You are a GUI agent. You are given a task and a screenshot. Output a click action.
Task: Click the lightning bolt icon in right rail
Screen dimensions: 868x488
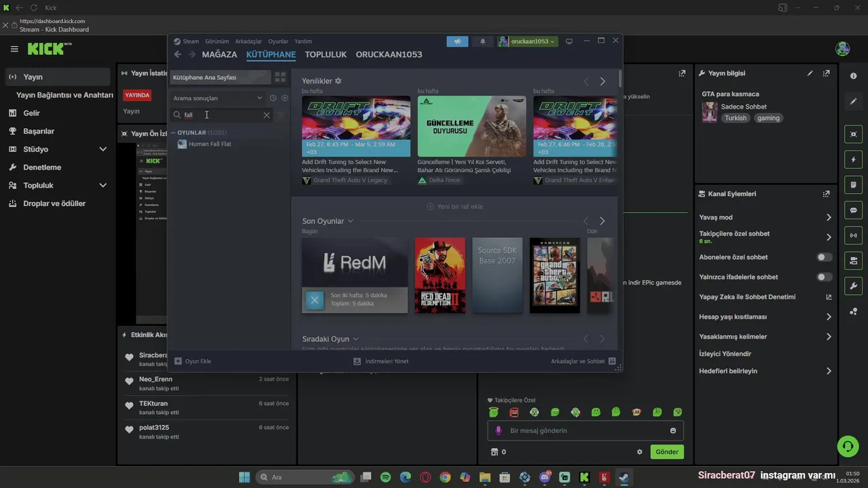pos(853,160)
